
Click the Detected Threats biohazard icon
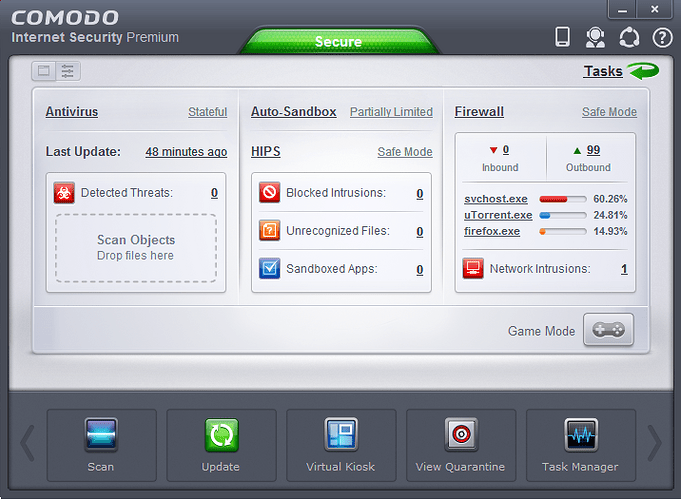[x=64, y=193]
